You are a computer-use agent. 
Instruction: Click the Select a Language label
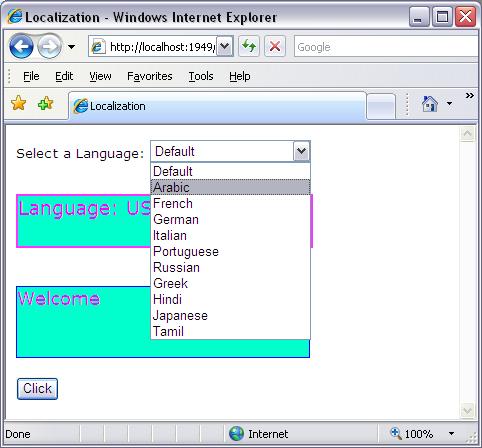coord(80,154)
